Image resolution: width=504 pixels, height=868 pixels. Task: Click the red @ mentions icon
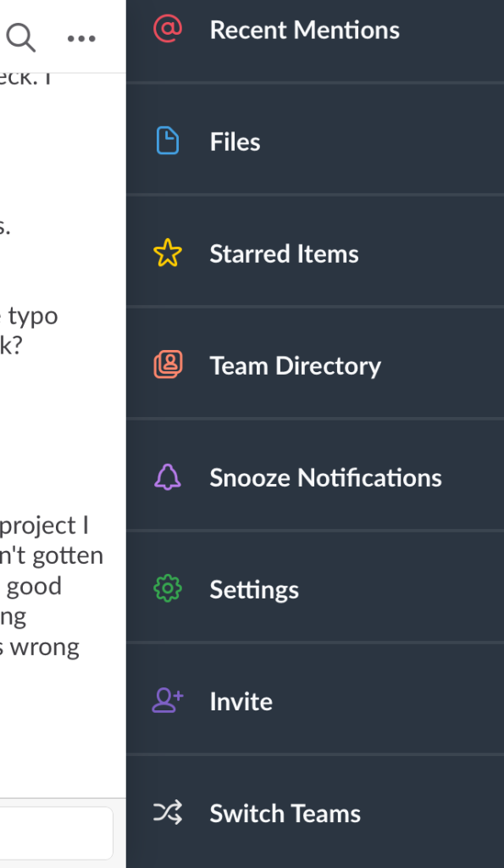click(168, 29)
